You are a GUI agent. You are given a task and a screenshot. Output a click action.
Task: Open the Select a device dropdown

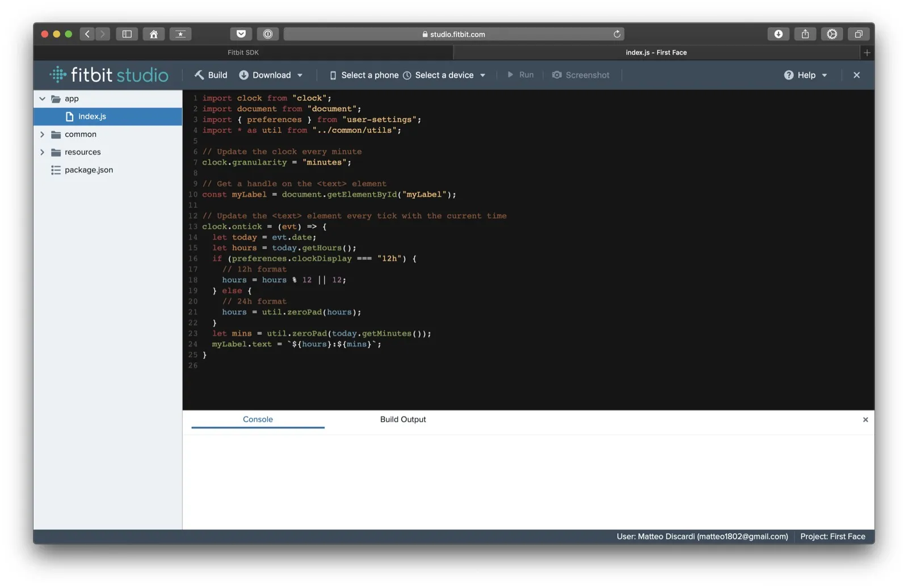[444, 75]
